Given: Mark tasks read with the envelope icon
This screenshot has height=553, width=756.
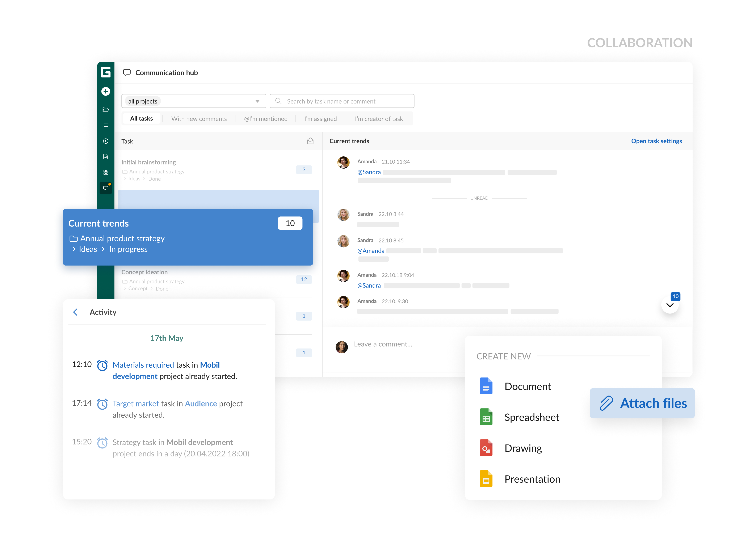Looking at the screenshot, I should point(310,141).
